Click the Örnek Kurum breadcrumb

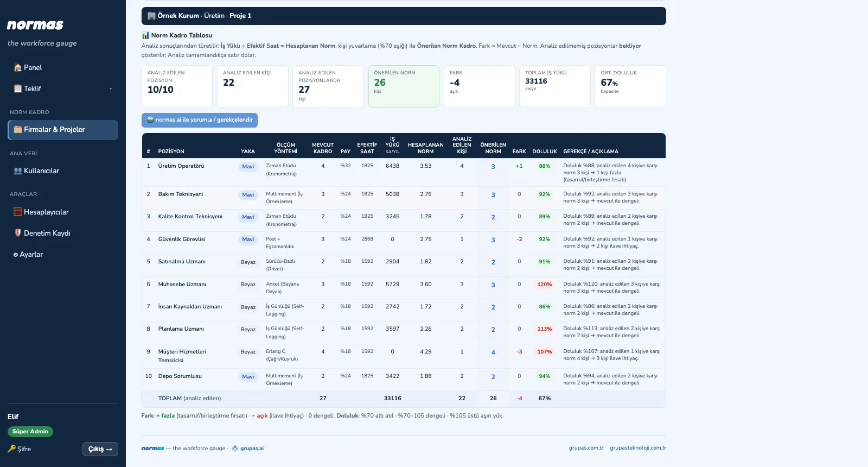pyautogui.click(x=178, y=16)
